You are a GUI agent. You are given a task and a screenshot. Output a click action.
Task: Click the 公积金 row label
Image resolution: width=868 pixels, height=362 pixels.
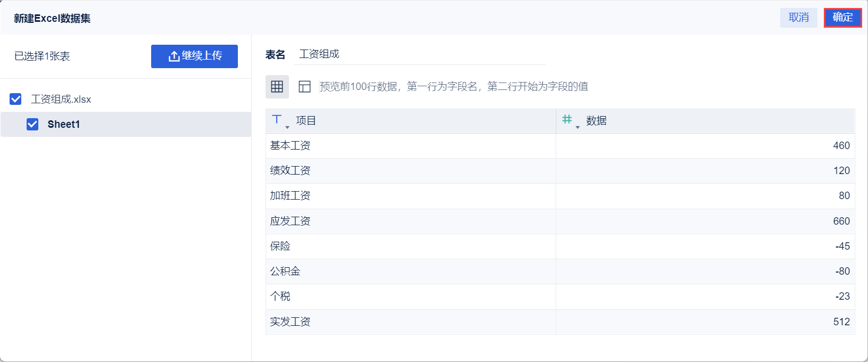point(285,271)
